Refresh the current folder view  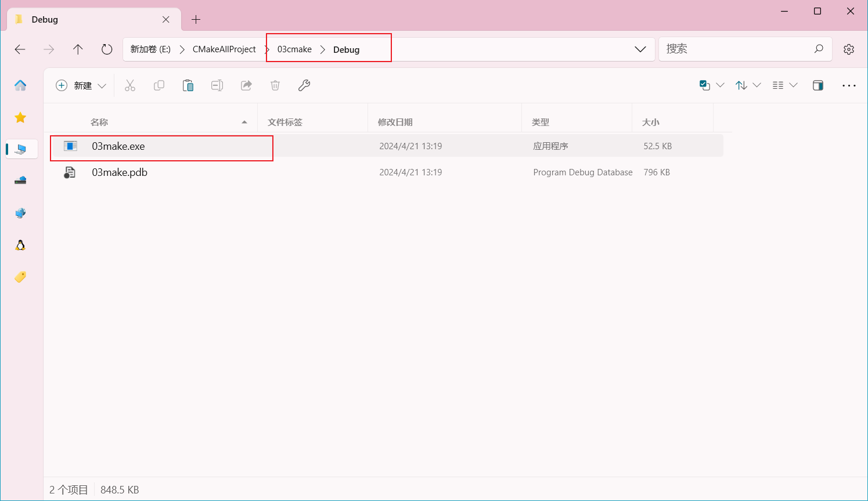coord(107,49)
